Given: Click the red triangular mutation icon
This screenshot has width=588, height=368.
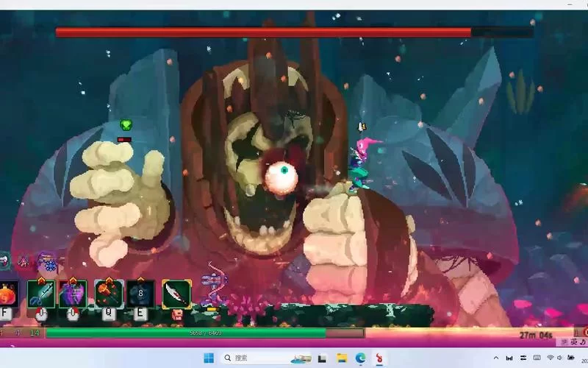Looking at the screenshot, I should (x=24, y=261).
